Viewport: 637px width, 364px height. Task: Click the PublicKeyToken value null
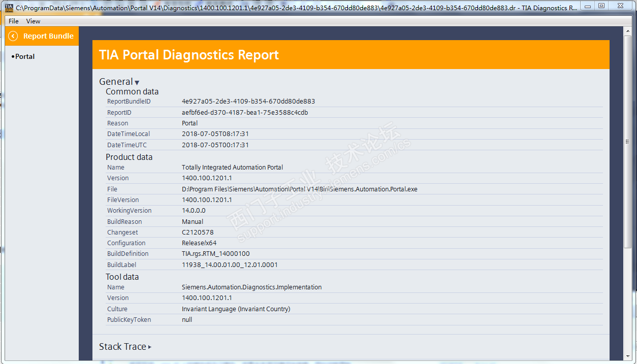(x=187, y=320)
